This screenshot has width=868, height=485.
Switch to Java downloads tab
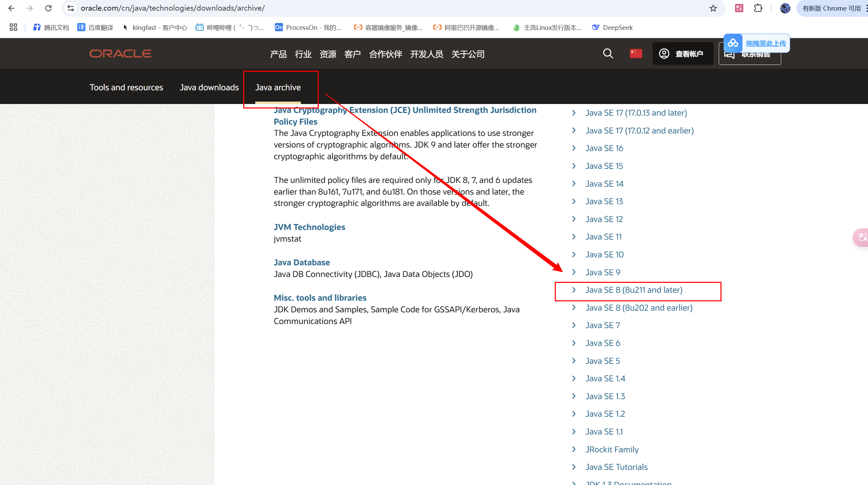tap(209, 88)
